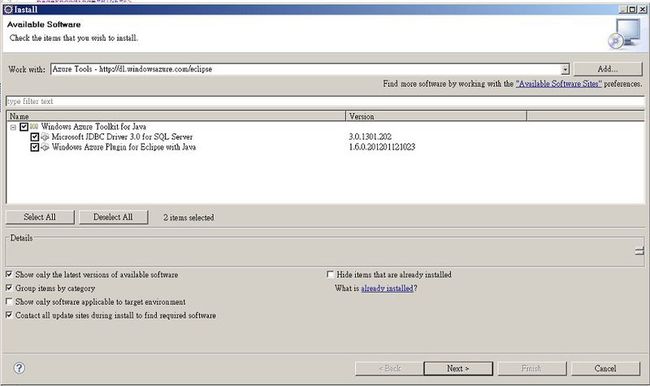Image resolution: width=650 pixels, height=386 pixels.
Task: Collapse the Windows Azure Toolkit tree node
Action: 13,127
